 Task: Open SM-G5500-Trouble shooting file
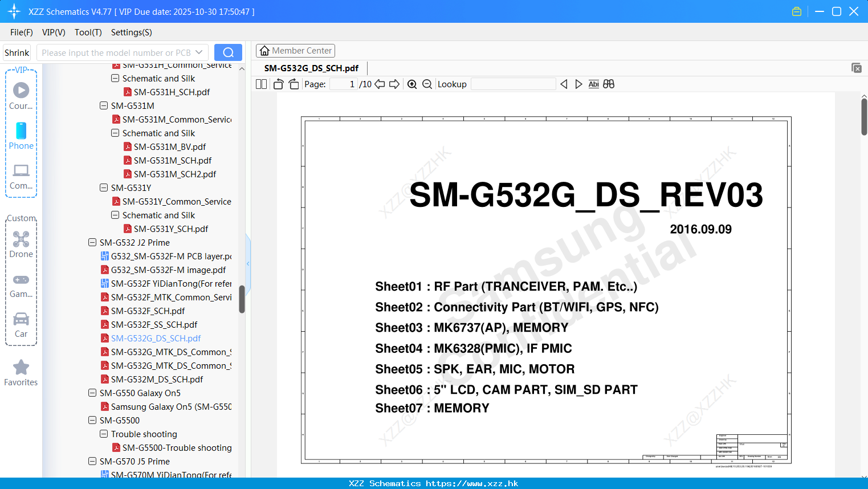177,447
